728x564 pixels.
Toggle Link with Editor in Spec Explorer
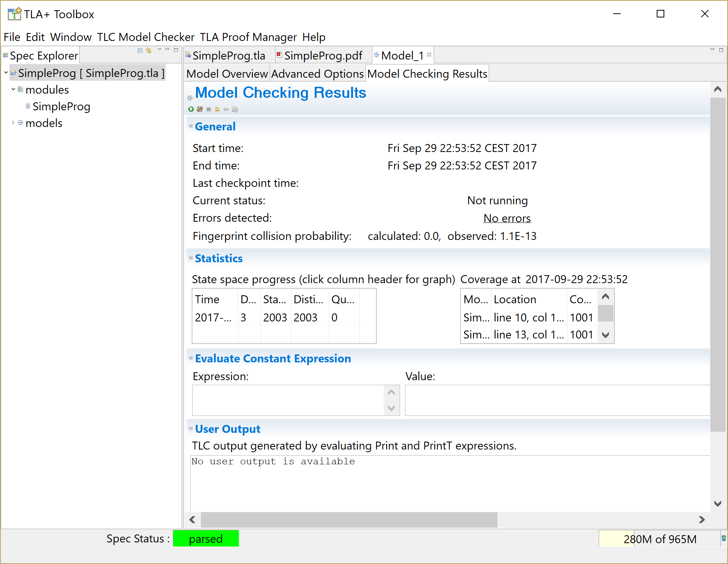click(x=149, y=50)
